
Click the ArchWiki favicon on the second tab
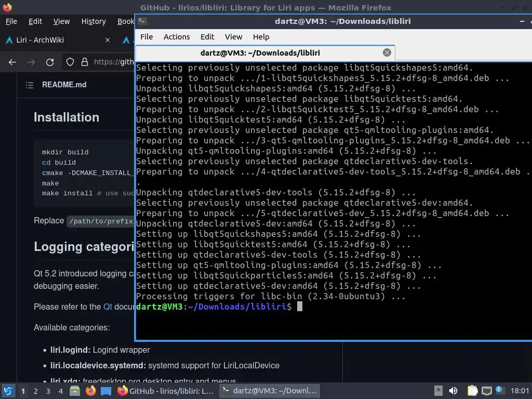pyautogui.click(x=126, y=40)
